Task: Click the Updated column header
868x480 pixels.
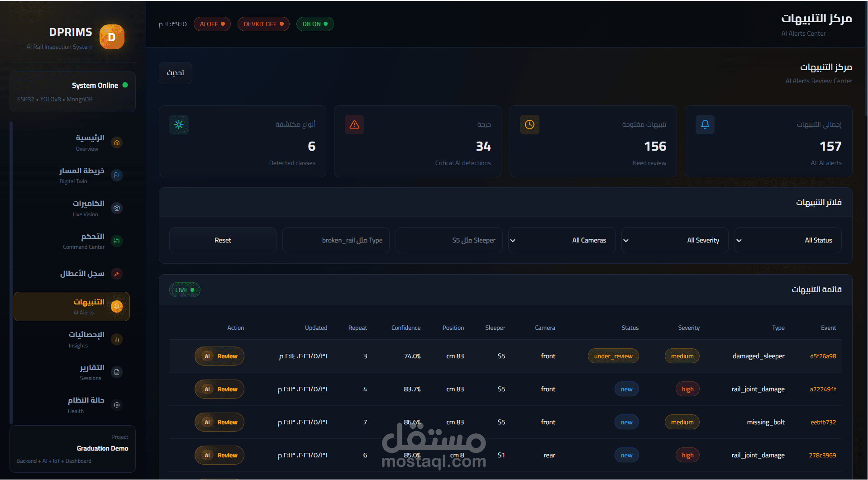Action: [316, 328]
